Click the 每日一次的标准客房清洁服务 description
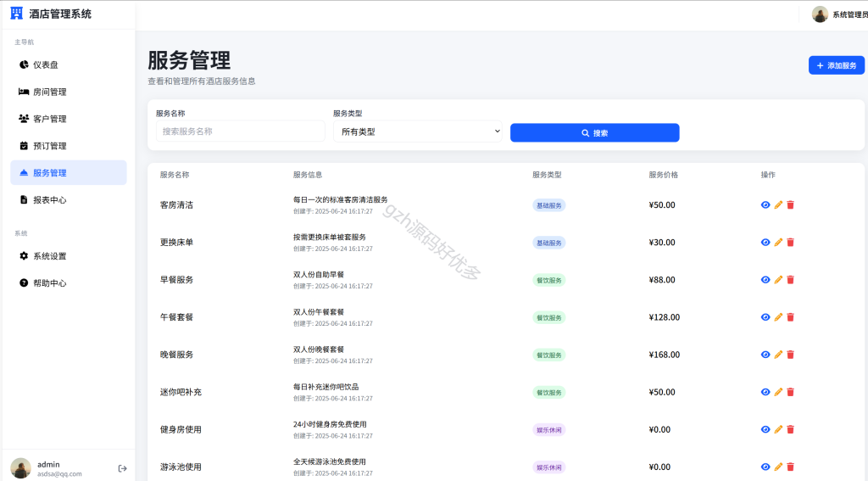 (341, 199)
